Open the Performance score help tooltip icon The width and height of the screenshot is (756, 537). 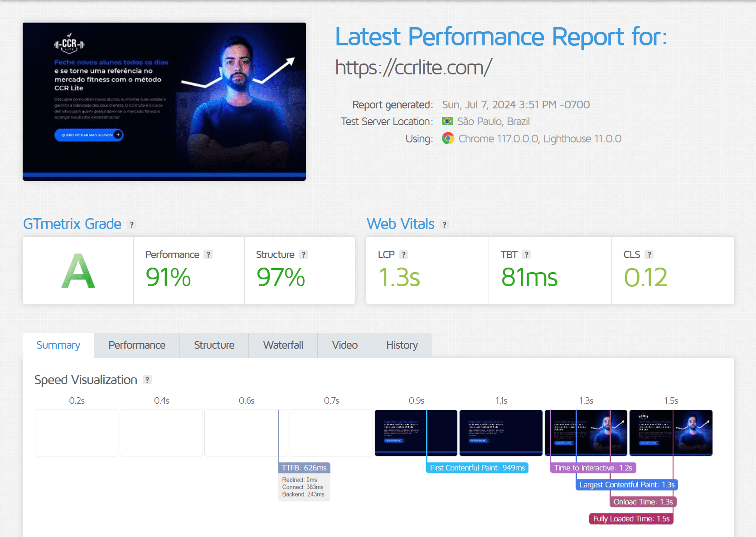click(208, 254)
